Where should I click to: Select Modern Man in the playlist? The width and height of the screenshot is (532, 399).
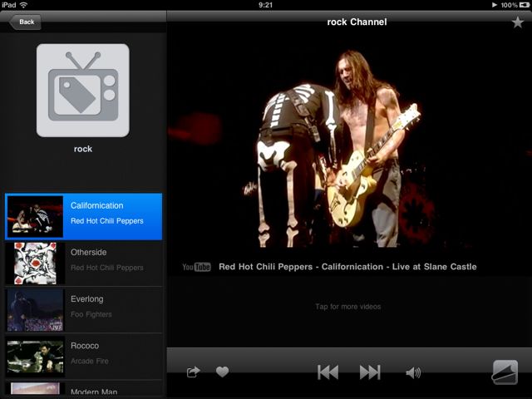tap(83, 389)
